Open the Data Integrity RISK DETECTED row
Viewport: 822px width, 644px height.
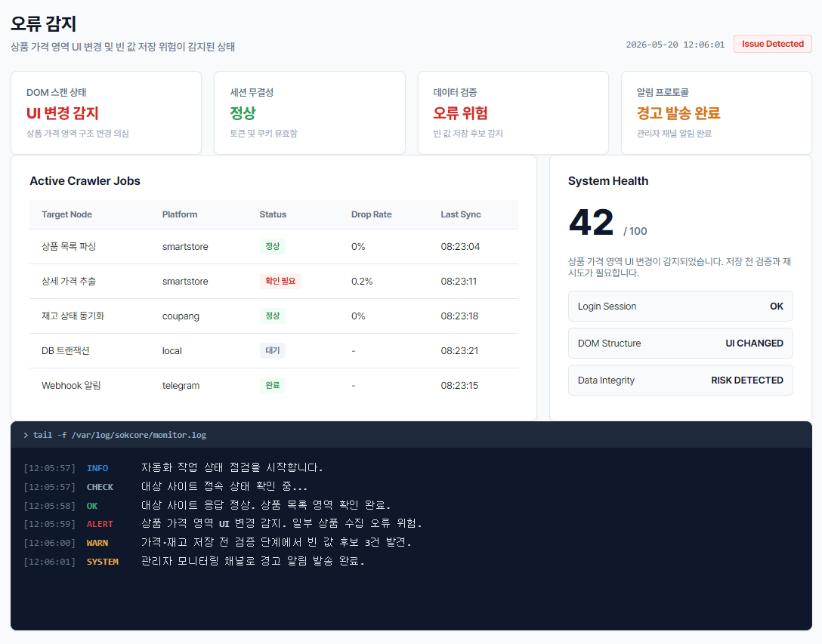pyautogui.click(x=681, y=380)
